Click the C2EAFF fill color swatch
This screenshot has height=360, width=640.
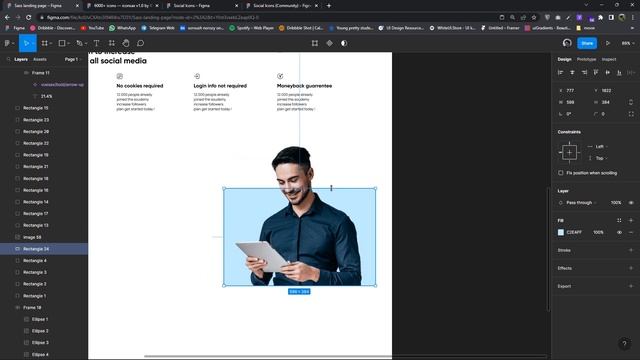tap(561, 232)
